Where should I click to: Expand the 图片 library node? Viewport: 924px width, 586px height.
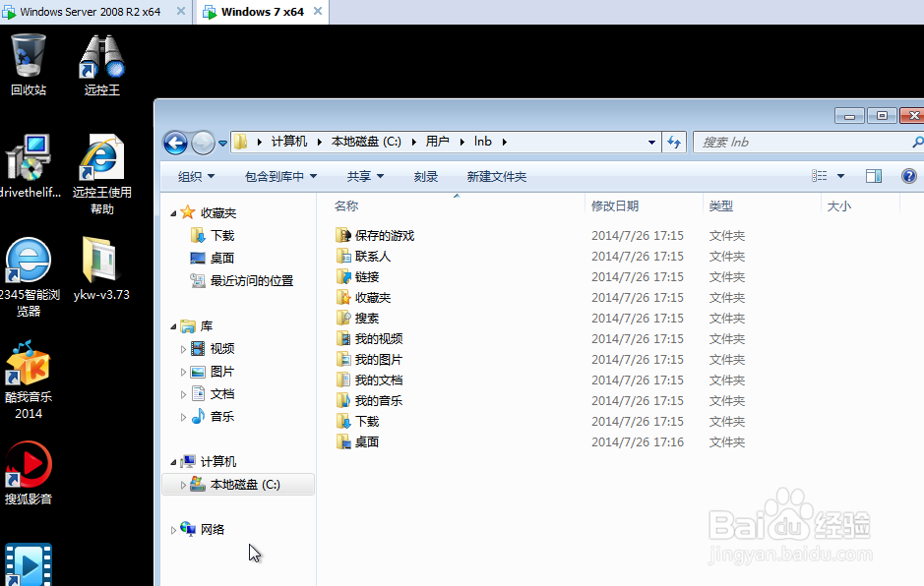[x=183, y=373]
